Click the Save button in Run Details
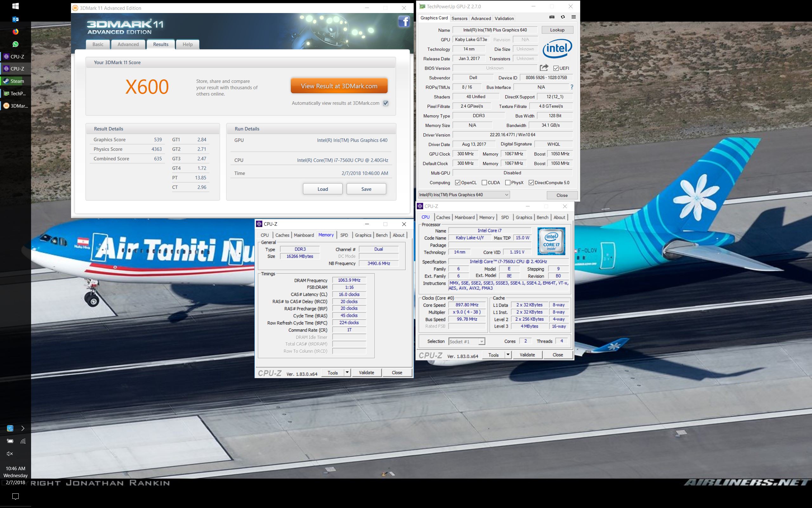The image size is (812, 508). [x=366, y=189]
